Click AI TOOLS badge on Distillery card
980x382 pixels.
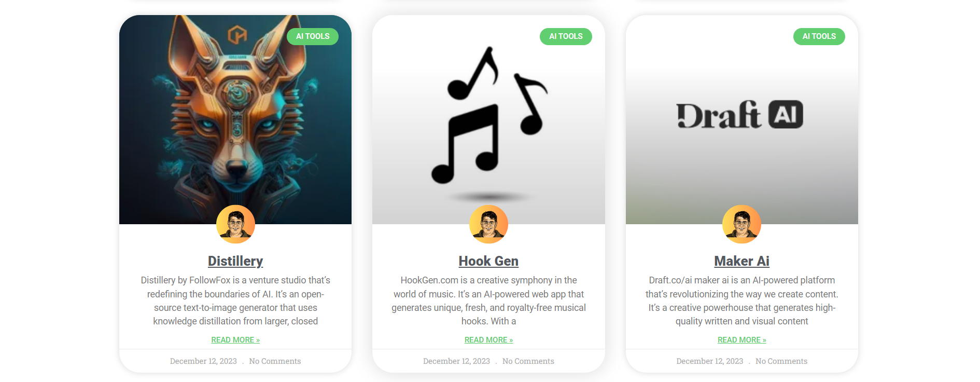point(313,36)
